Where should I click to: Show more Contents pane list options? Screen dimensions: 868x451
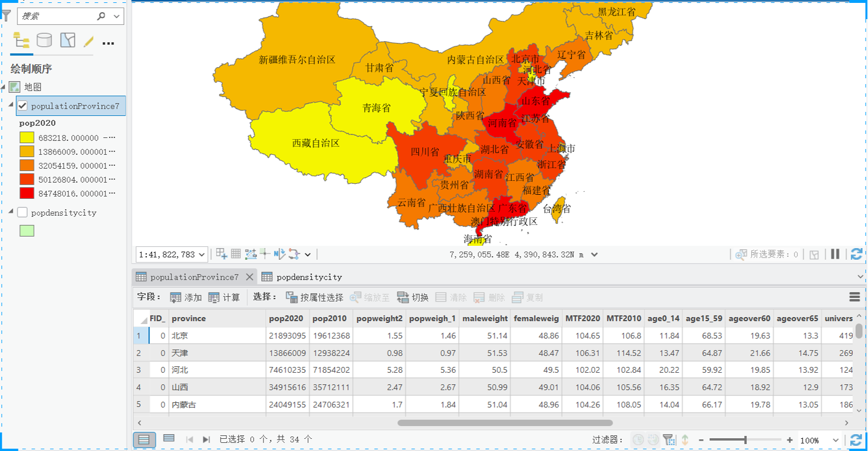coord(108,42)
